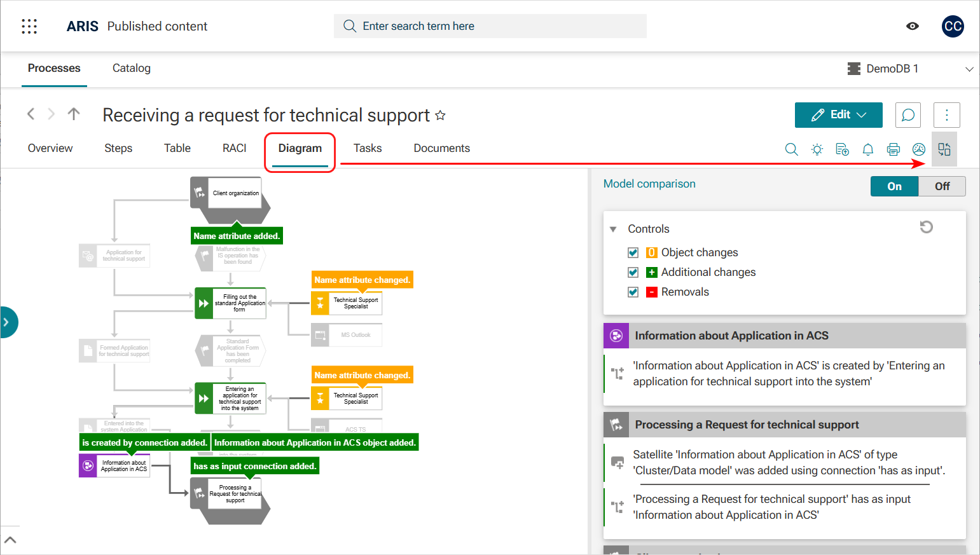Screen dimensions: 980x555
Task: Switch to the RACI tab
Action: 234,148
